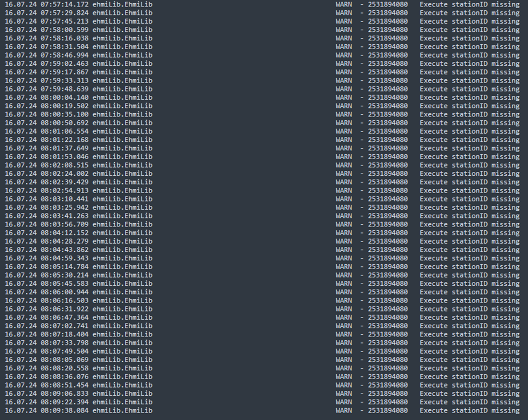The width and height of the screenshot is (528, 420).
Task: Click ehmiLib.EhmiLib on the 08:09:22.394 line
Action: click(x=122, y=402)
